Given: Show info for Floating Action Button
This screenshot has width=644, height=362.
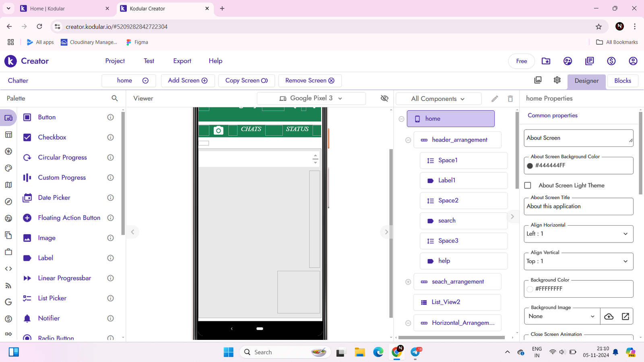Looking at the screenshot, I should (110, 218).
